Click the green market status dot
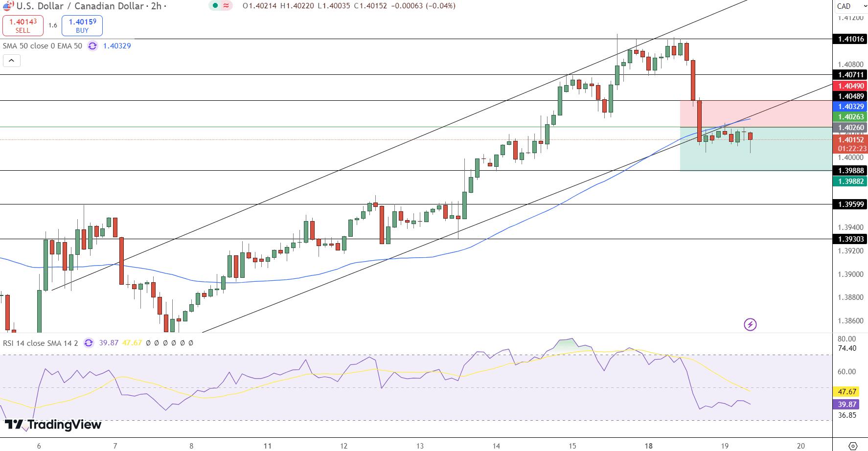868x451 pixels. point(215,6)
